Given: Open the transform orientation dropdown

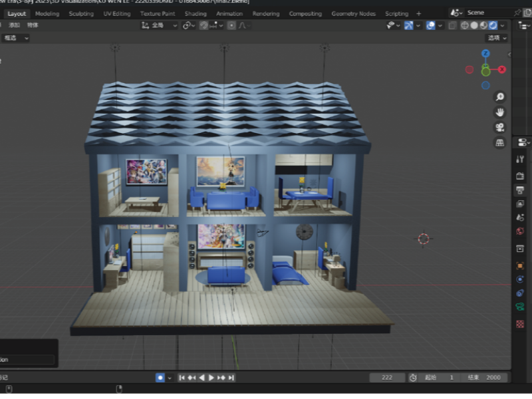Looking at the screenshot, I should pos(160,25).
